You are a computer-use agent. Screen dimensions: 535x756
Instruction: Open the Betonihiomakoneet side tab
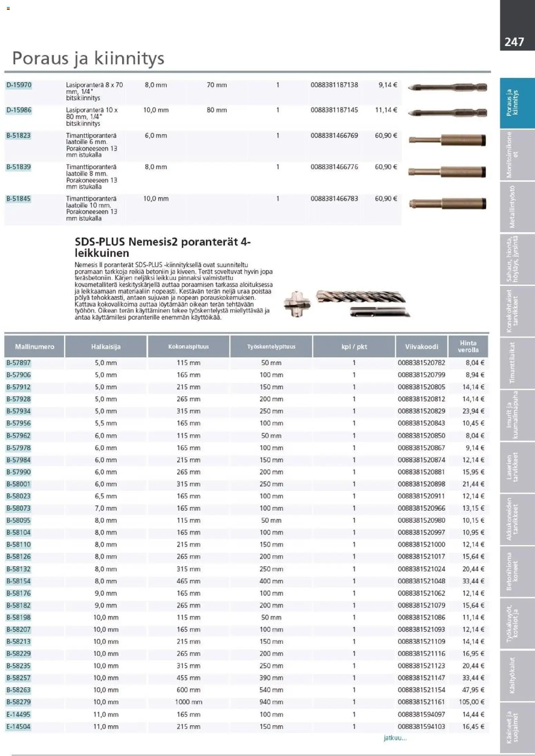point(517,572)
